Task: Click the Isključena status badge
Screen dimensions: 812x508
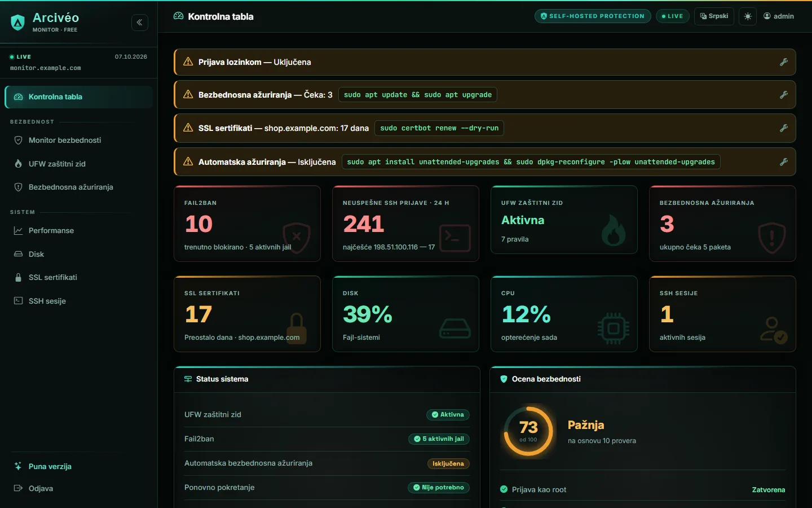Action: point(448,464)
